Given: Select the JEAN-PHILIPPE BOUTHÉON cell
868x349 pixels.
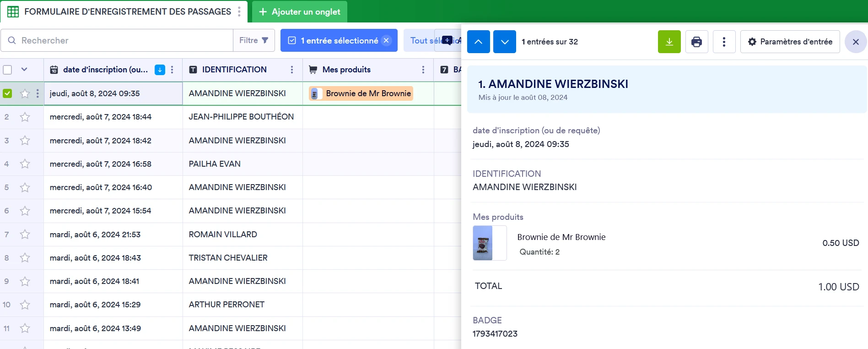Looking at the screenshot, I should [x=243, y=117].
